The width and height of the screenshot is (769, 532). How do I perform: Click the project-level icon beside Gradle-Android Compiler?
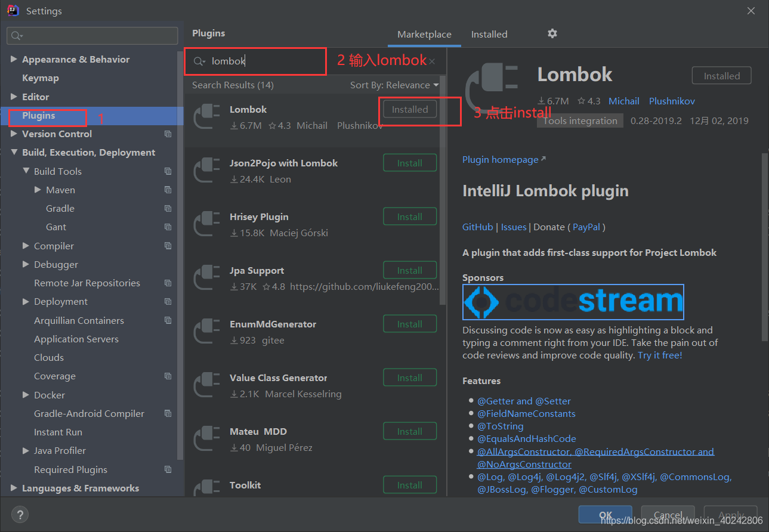168,413
